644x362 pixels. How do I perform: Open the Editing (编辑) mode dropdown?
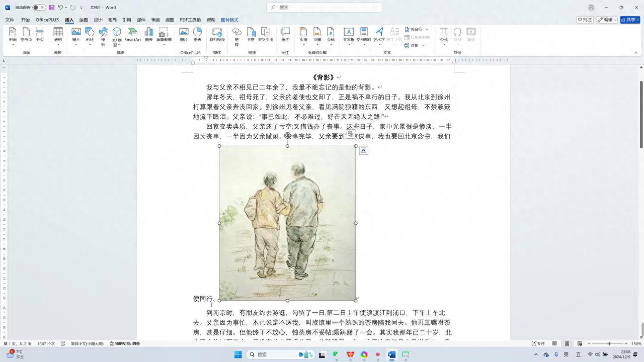tap(607, 20)
